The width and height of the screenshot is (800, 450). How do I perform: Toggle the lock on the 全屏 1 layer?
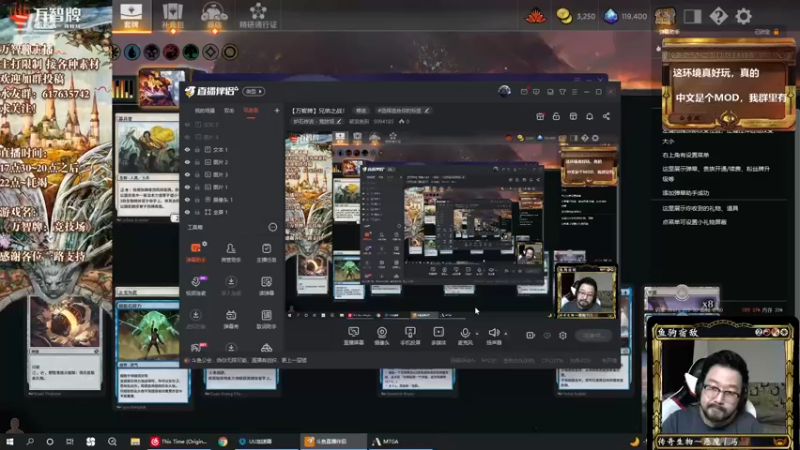click(x=197, y=212)
